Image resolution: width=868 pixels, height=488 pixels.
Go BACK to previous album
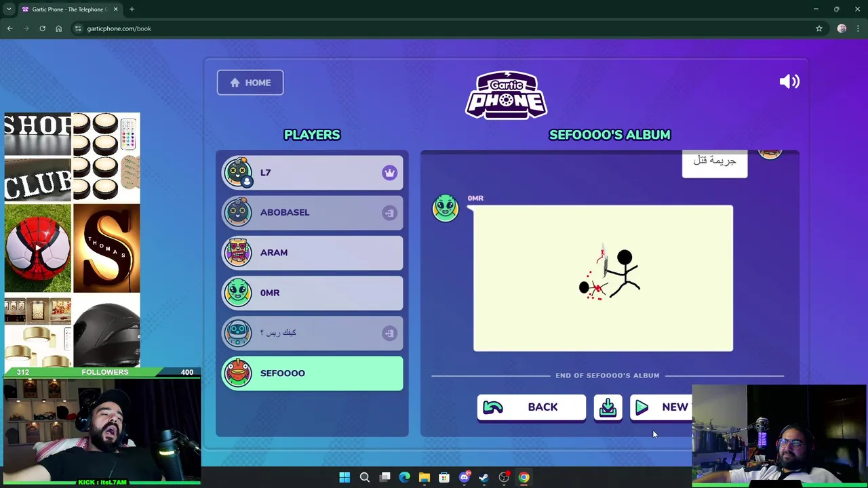click(531, 407)
